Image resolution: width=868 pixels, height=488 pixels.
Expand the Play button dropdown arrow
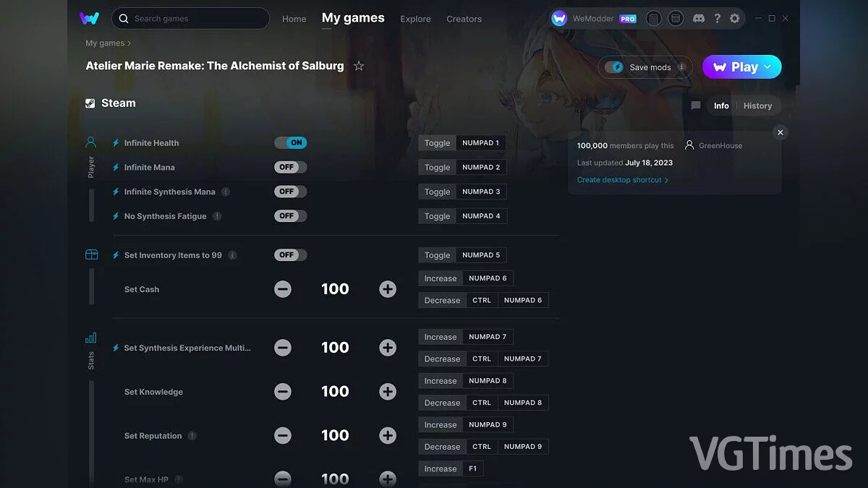click(767, 67)
